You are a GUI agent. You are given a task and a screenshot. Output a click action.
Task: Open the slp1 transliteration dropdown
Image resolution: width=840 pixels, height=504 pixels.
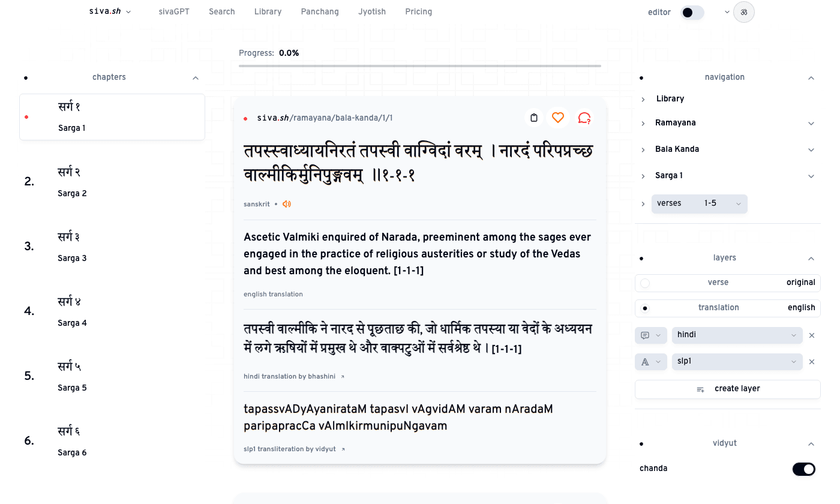click(737, 362)
